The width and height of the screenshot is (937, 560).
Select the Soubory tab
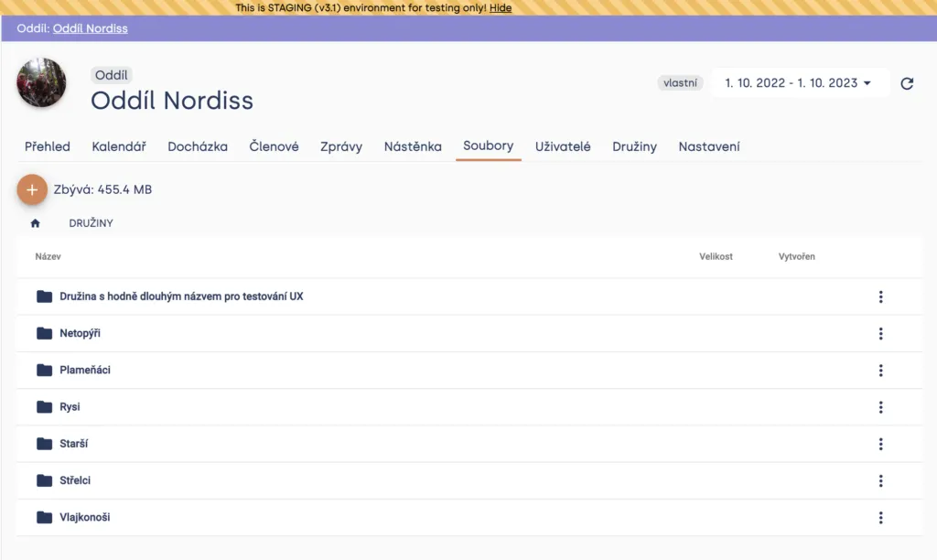pos(489,145)
